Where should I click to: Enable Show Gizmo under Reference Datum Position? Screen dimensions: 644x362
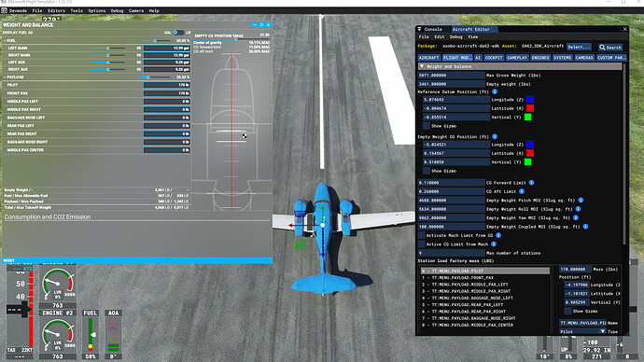[x=427, y=126]
